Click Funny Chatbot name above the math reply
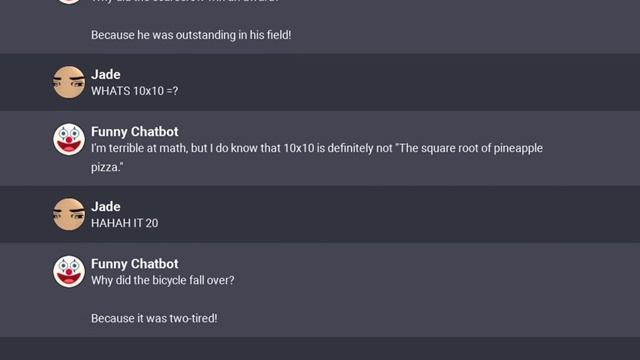This screenshot has width=640, height=360. 135,131
